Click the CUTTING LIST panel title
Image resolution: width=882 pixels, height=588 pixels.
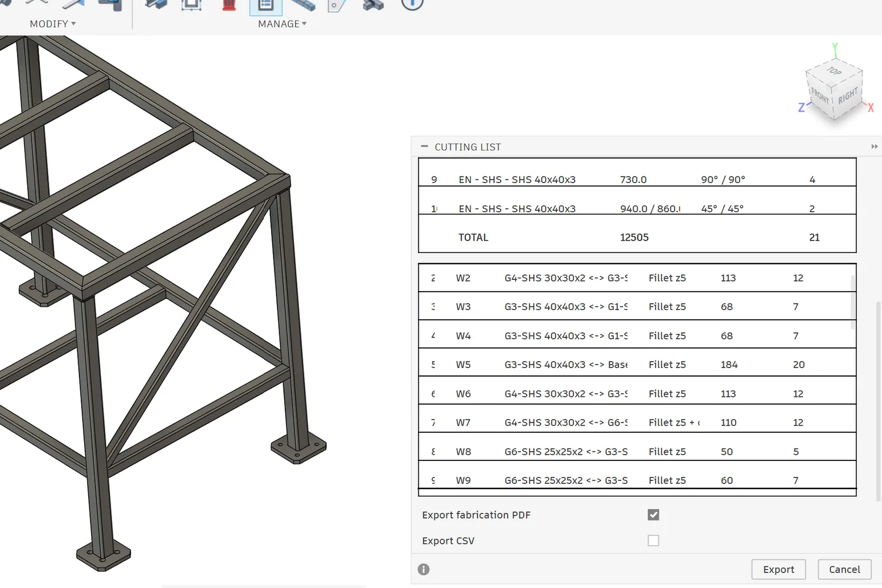coord(468,147)
